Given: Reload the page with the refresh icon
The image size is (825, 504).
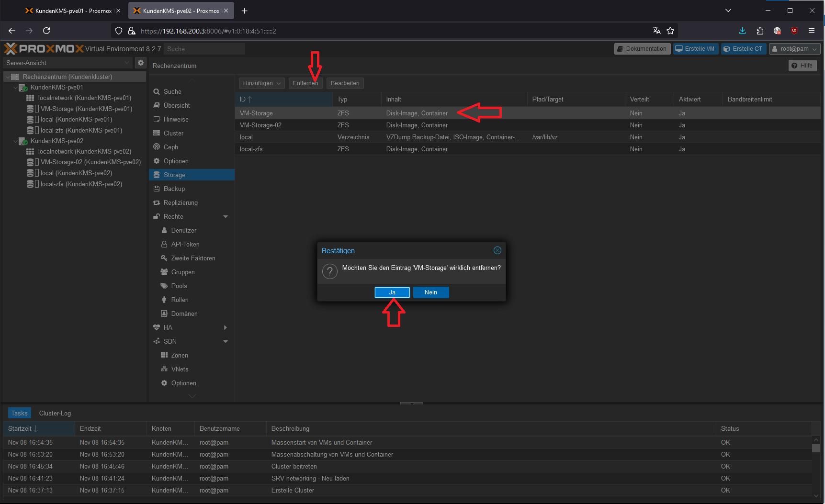Looking at the screenshot, I should click(46, 31).
